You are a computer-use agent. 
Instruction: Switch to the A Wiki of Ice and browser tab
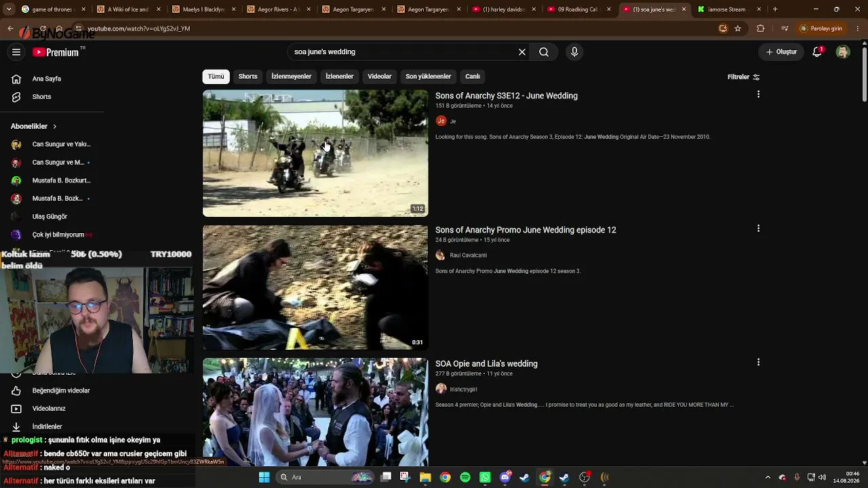tap(127, 9)
